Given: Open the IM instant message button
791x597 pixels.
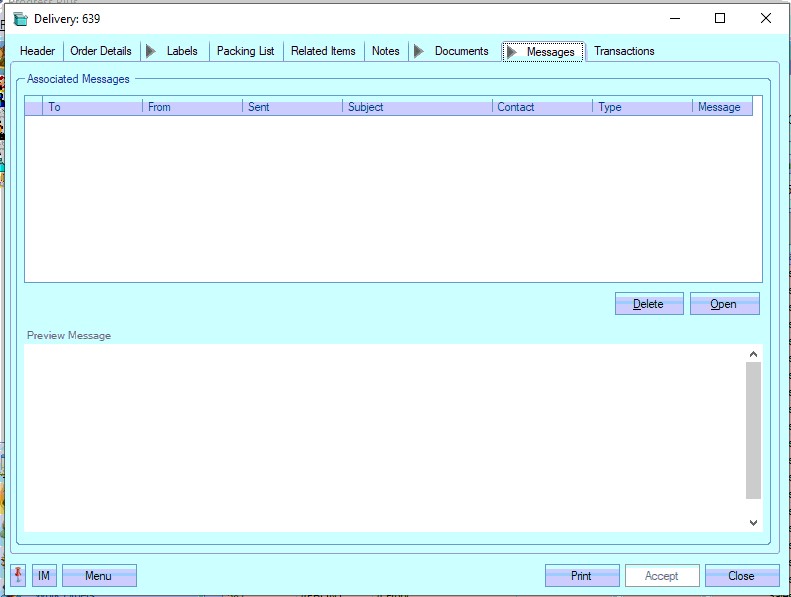Looking at the screenshot, I should 44,576.
